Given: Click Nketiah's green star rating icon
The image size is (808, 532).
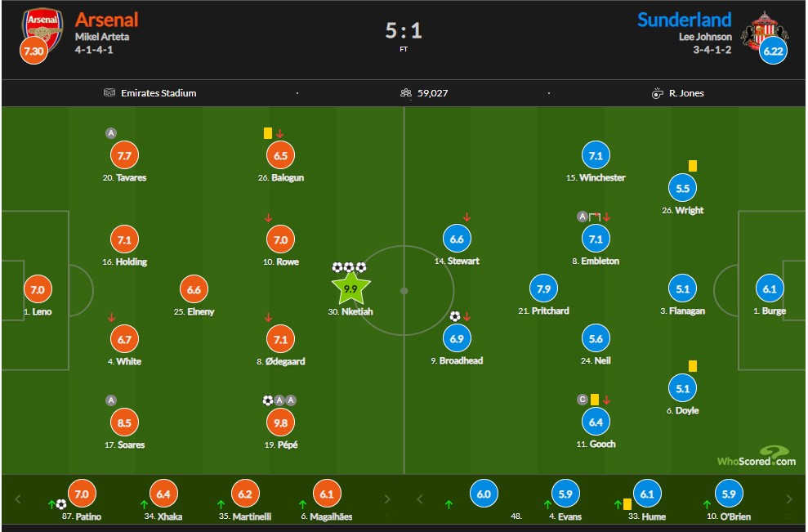Looking at the screenshot, I should coord(350,289).
